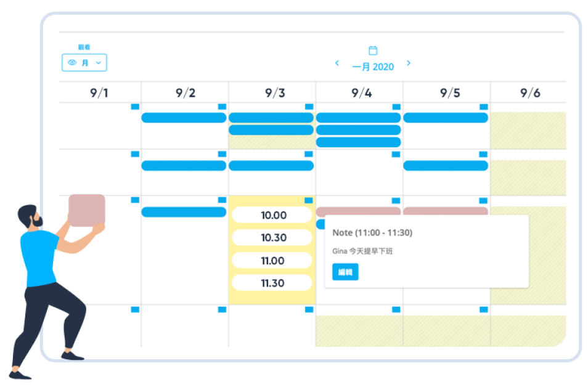The image size is (588, 387).
Task: Click the blue corner marker in 9/3 bottom row
Action: coord(309,309)
